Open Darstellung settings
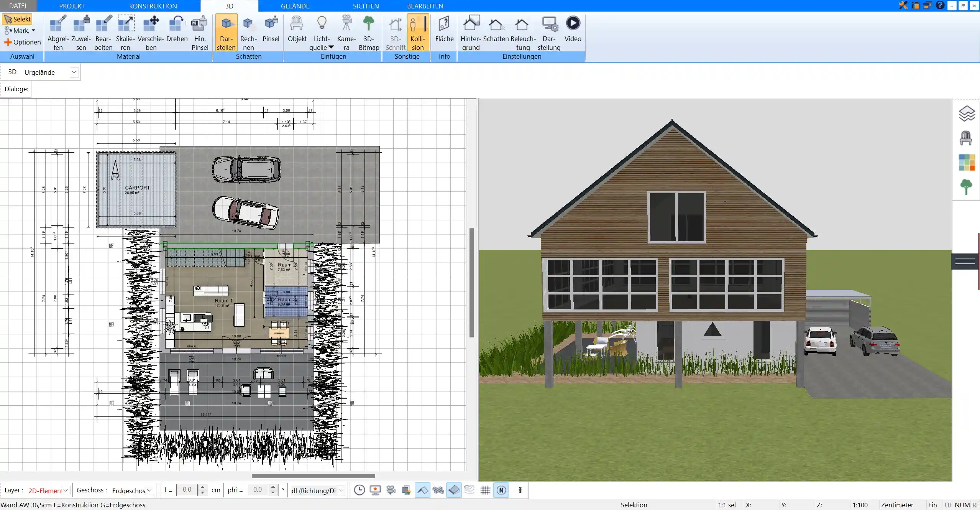Viewport: 980px width, 510px height. click(549, 33)
